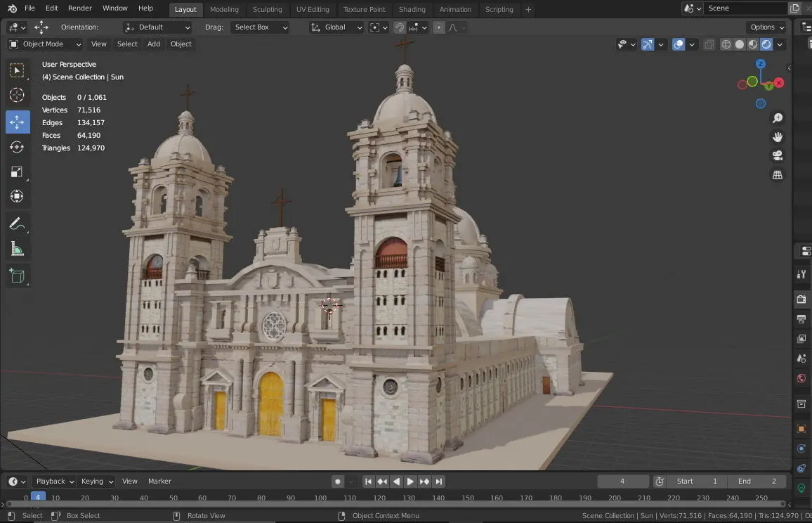Add a new workspace with plus button

click(x=528, y=9)
